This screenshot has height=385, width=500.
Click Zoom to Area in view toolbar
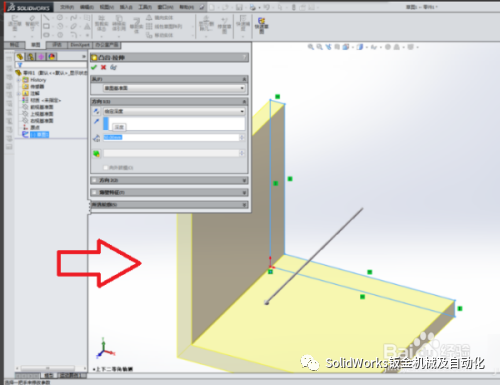tap(320, 47)
